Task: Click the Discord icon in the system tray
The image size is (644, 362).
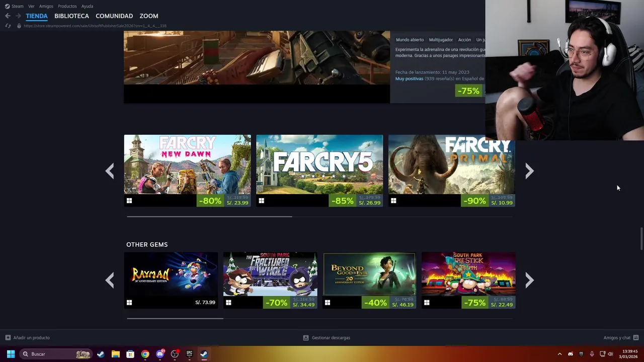Action: pos(571,354)
